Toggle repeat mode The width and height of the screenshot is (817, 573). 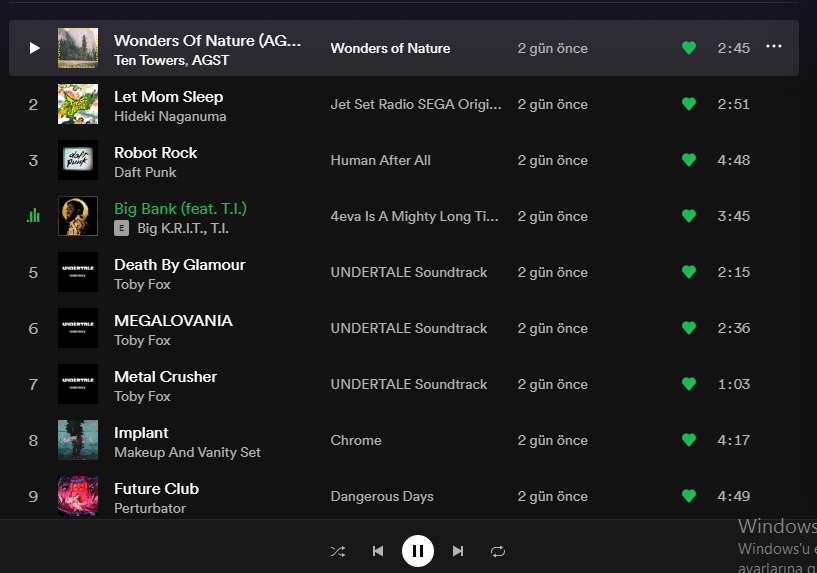[x=498, y=551]
